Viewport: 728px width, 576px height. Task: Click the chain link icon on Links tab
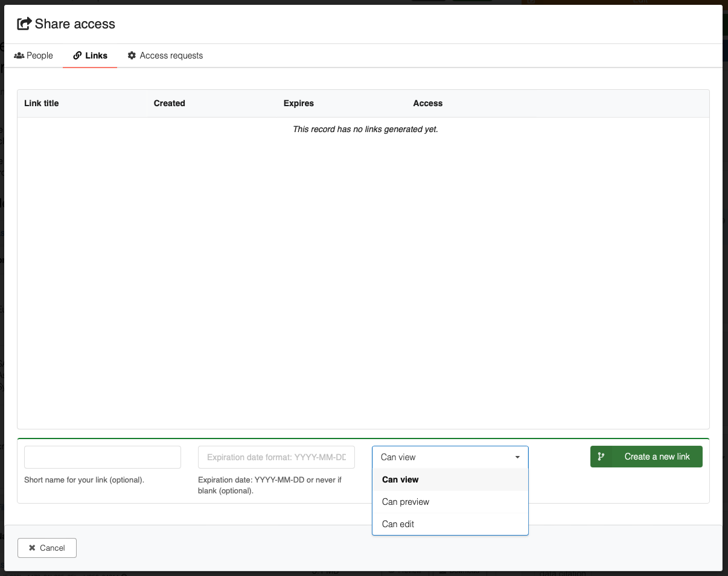(x=77, y=55)
